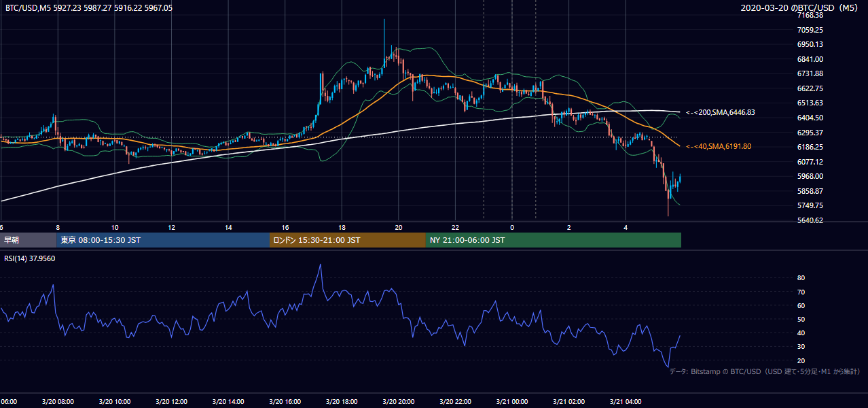
Task: Select the RSI 70 level label
Action: click(x=801, y=292)
